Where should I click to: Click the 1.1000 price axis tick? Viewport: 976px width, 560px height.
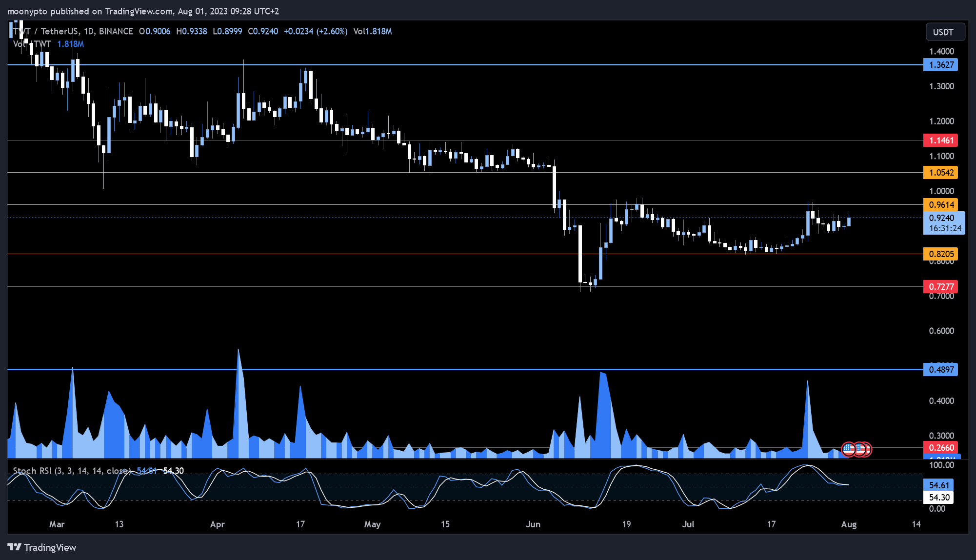pyautogui.click(x=941, y=157)
